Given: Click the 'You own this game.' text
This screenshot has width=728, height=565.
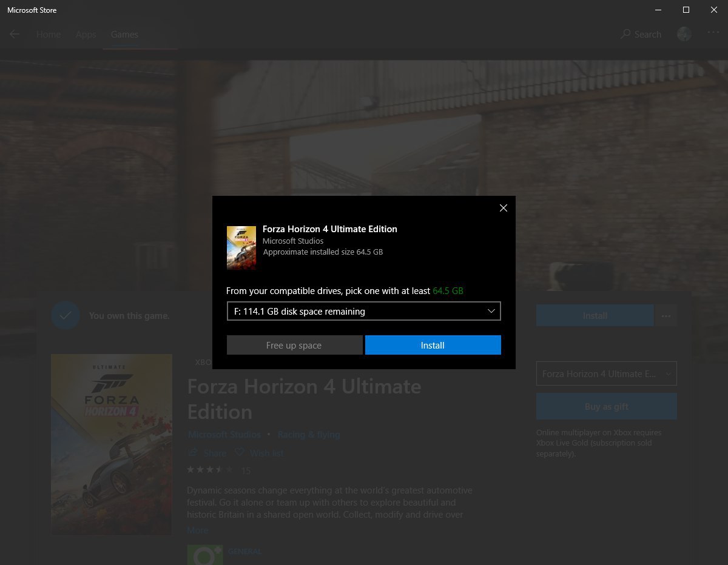Looking at the screenshot, I should point(129,316).
